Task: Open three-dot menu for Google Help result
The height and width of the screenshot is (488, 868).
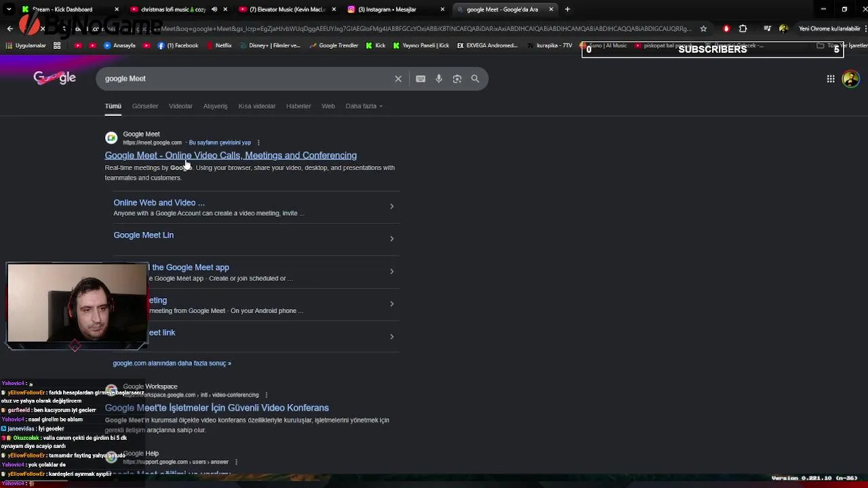Action: pyautogui.click(x=237, y=462)
